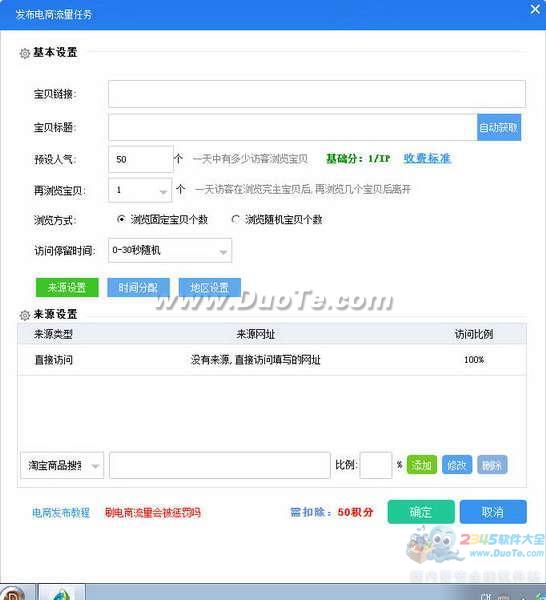Click the green 添加 button

422,465
